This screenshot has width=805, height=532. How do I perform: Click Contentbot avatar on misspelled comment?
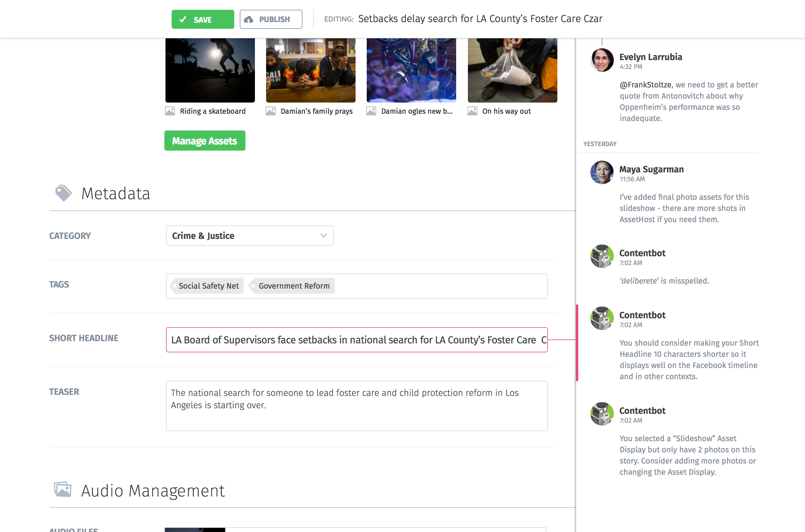click(602, 256)
